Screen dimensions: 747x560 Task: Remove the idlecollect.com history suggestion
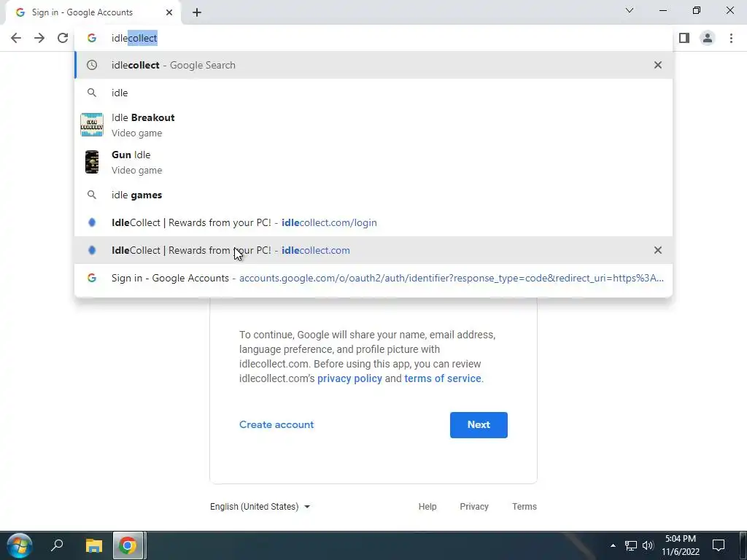[x=658, y=250]
